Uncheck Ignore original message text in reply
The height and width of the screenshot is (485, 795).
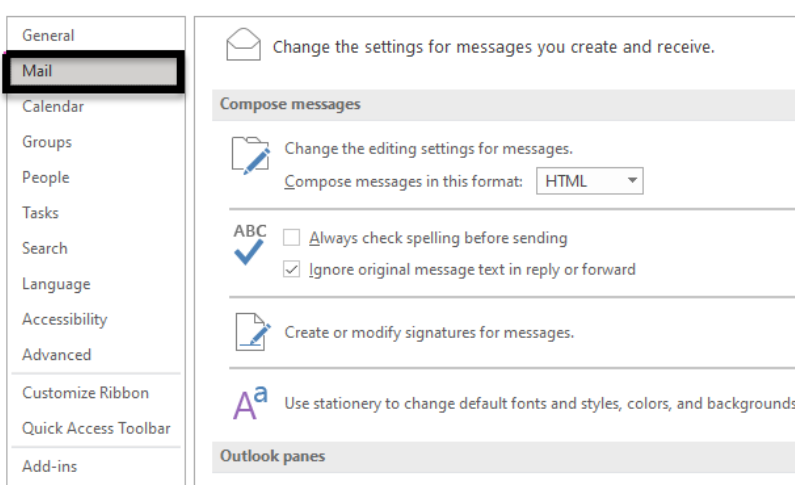coord(292,269)
